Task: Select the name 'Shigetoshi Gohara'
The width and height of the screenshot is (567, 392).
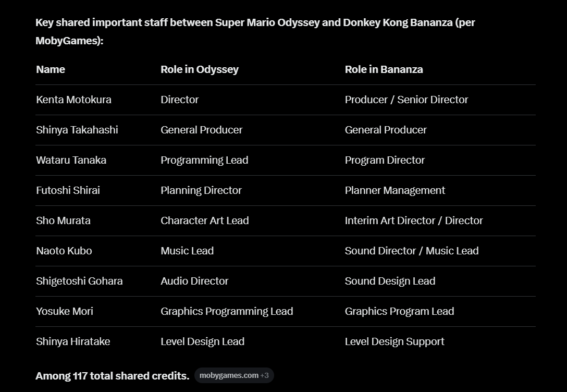Action: pyautogui.click(x=79, y=281)
